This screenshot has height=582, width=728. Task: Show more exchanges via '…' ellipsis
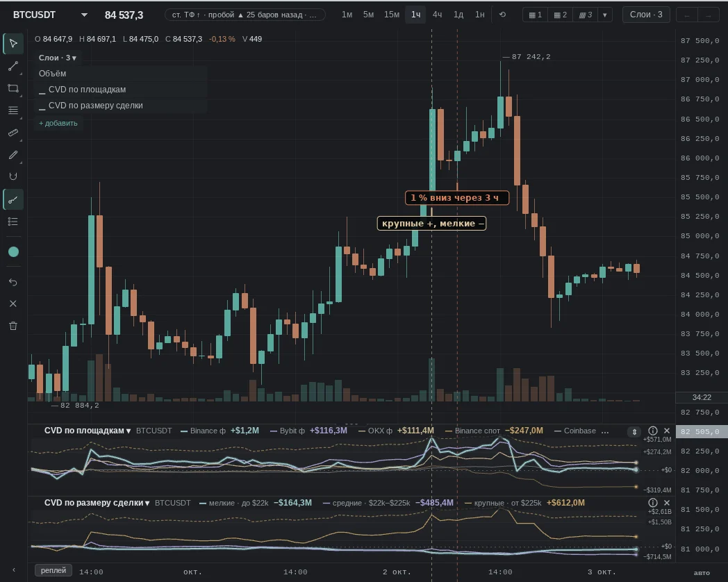605,431
